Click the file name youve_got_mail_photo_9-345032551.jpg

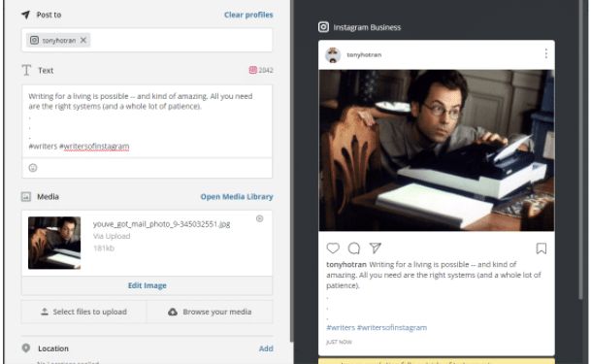tap(162, 224)
